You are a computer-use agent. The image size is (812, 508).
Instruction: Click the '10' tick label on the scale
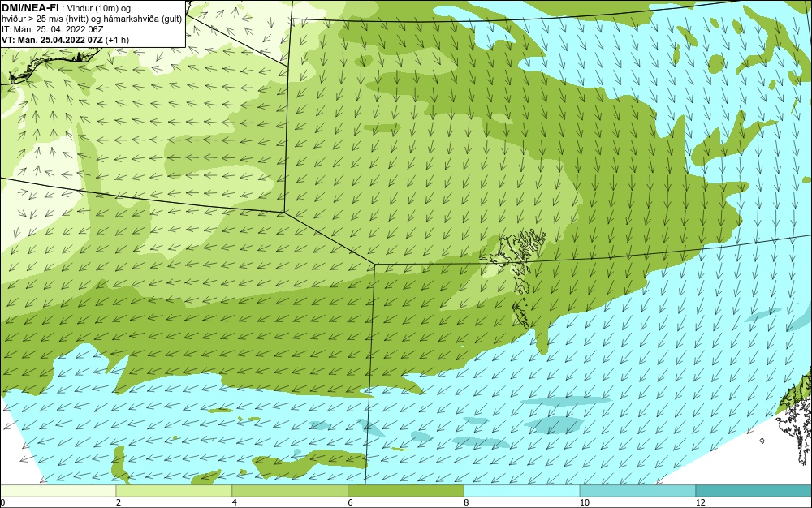click(x=585, y=502)
